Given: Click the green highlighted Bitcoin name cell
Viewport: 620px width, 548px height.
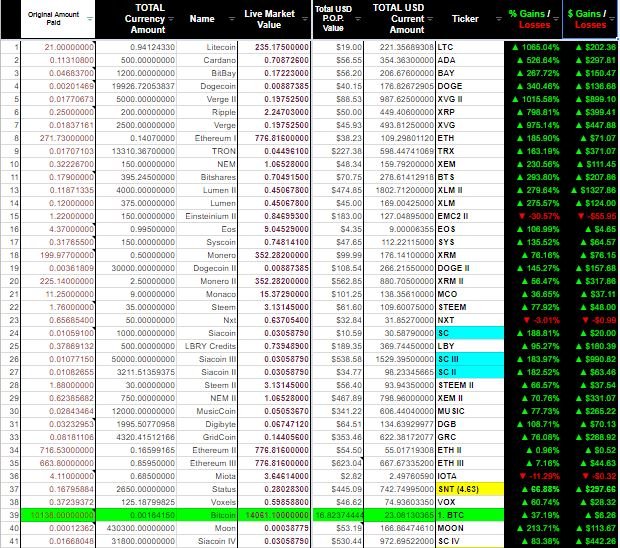Looking at the screenshot, I should pyautogui.click(x=207, y=515).
